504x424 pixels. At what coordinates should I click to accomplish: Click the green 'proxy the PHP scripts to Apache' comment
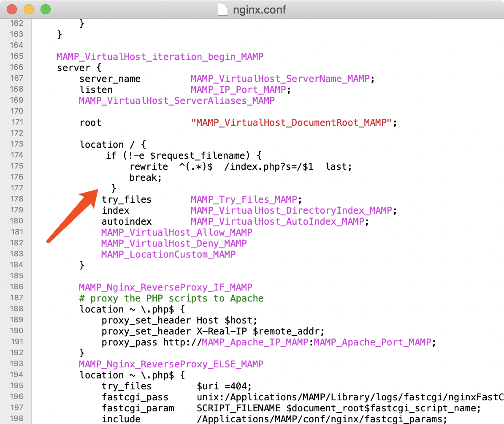[171, 298]
